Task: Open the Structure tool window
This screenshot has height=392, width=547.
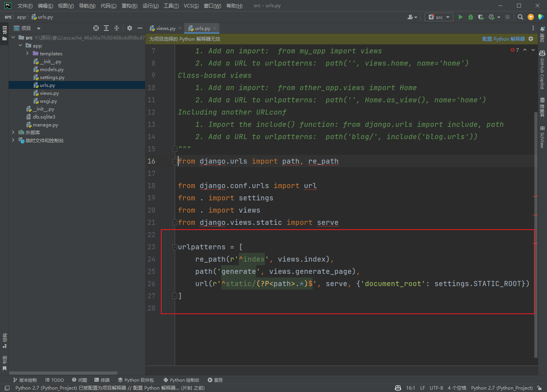Action: tap(4, 340)
